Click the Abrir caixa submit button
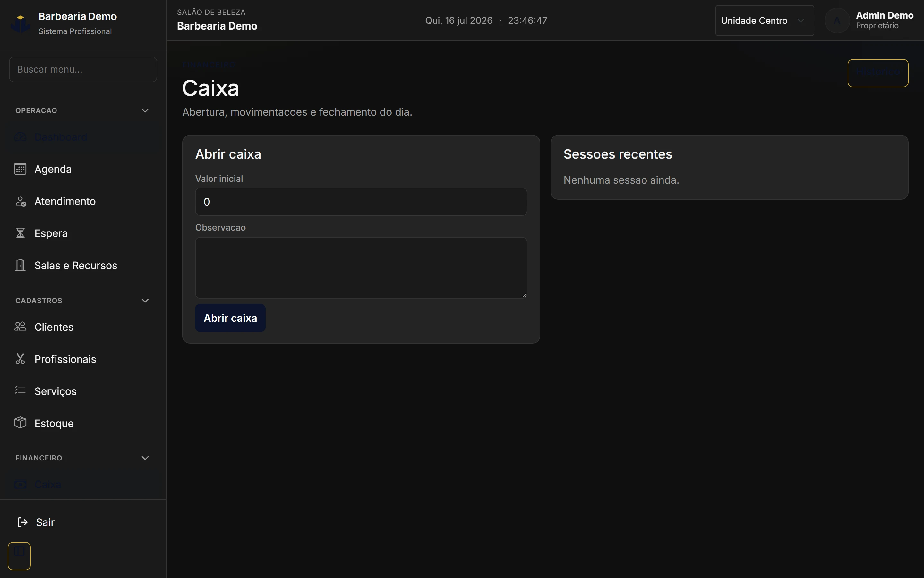 230,318
